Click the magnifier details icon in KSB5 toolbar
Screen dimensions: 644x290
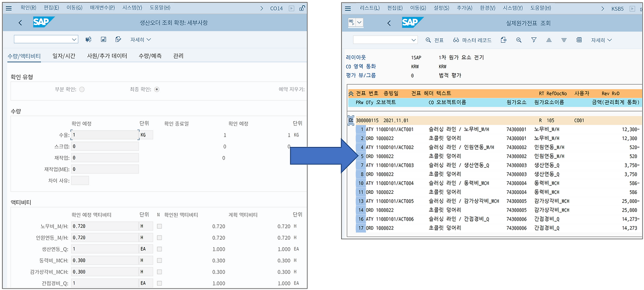519,40
